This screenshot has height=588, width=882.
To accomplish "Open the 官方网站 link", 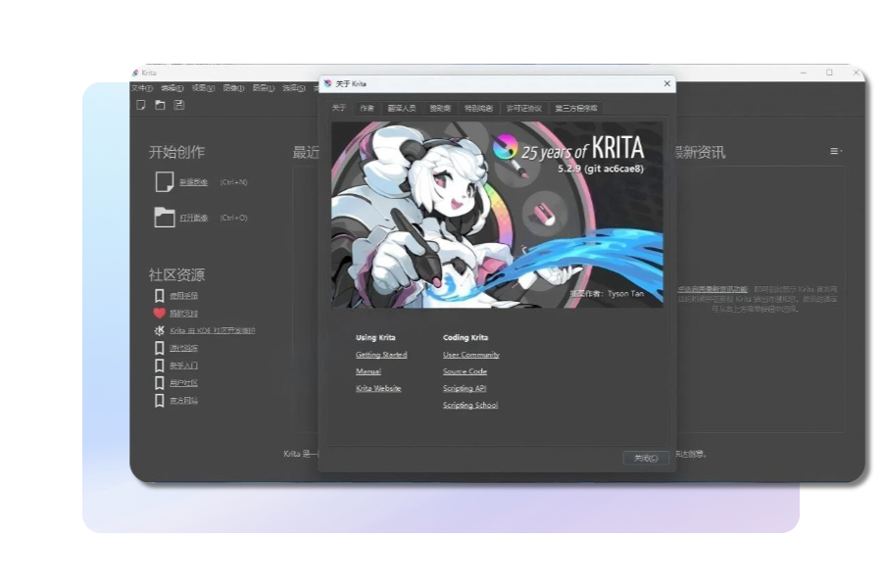I will pyautogui.click(x=184, y=401).
